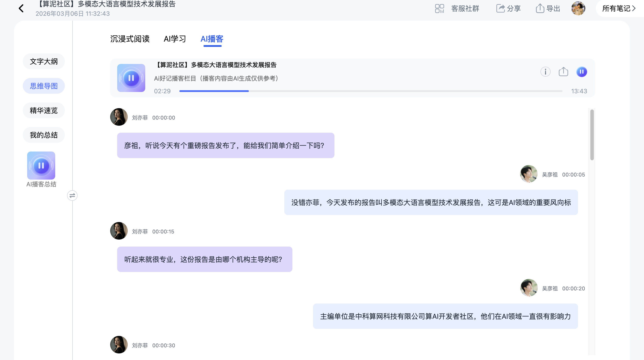Click timestamp 00:00:30 beside 刘亦菲

164,346
